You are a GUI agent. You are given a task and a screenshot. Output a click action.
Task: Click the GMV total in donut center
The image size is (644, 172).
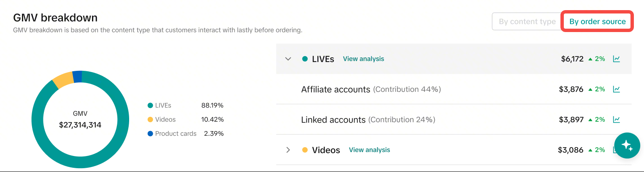coord(80,125)
